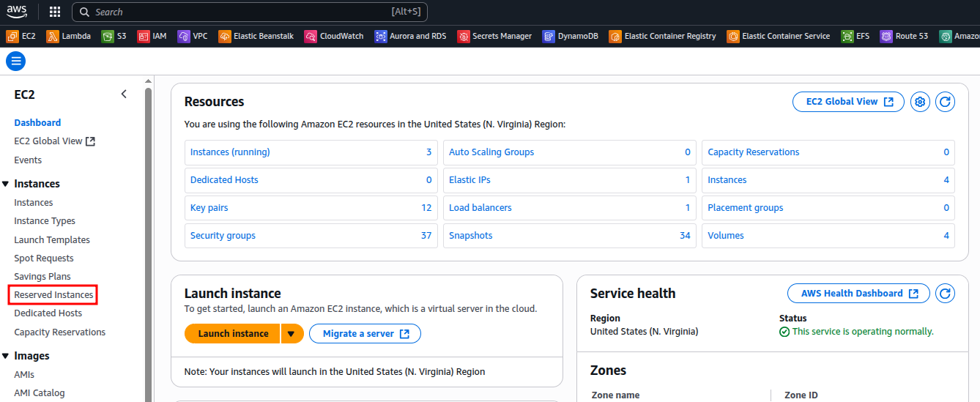Open Lambda from the favorites bar
The image size is (980, 402).
pyautogui.click(x=69, y=36)
